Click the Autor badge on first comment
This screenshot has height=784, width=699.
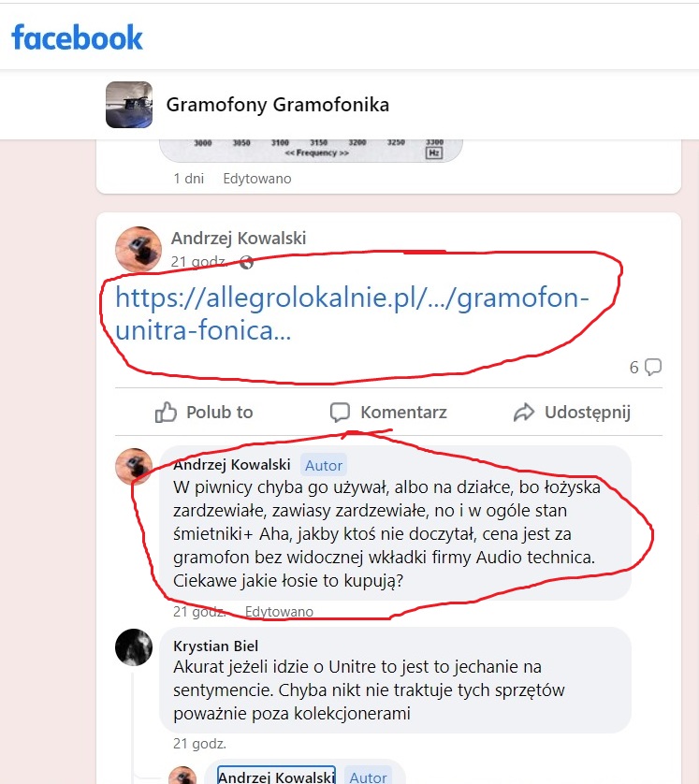pos(325,465)
